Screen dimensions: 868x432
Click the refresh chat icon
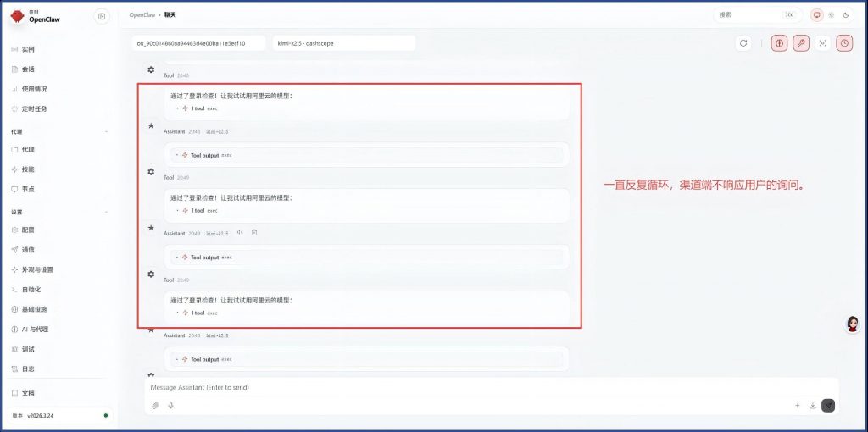(743, 43)
